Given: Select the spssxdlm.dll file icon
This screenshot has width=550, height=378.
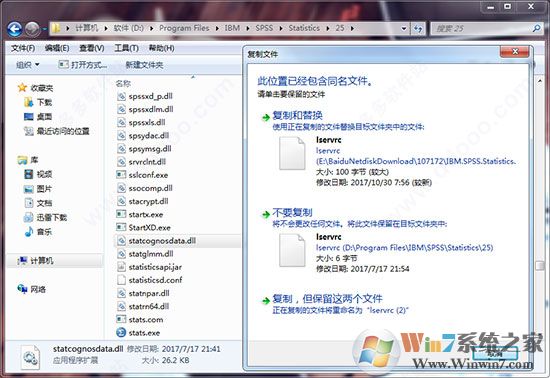Looking at the screenshot, I should point(121,109).
